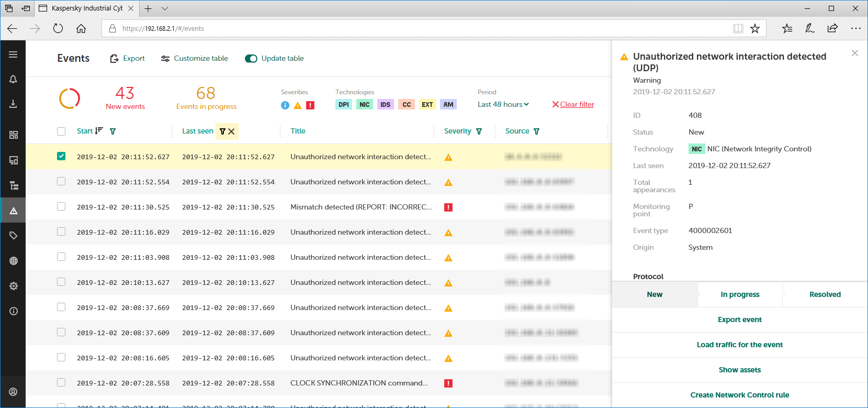The height and width of the screenshot is (408, 868).
Task: Expand the Last 48 hours period dropdown
Action: coord(503,104)
